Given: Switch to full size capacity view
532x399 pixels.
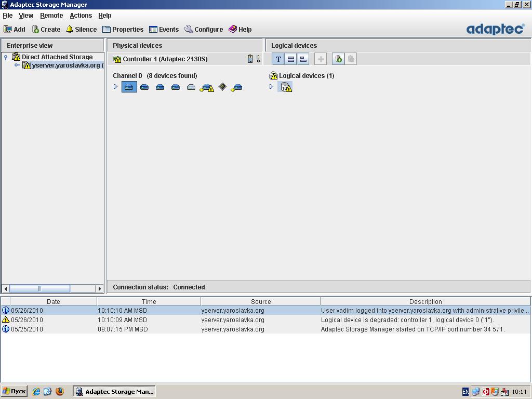Looking at the screenshot, I should point(291,59).
